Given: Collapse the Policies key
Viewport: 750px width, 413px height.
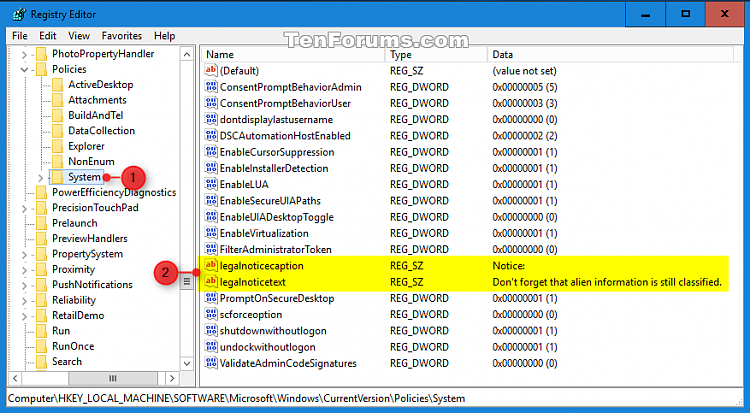Looking at the screenshot, I should (x=24, y=70).
